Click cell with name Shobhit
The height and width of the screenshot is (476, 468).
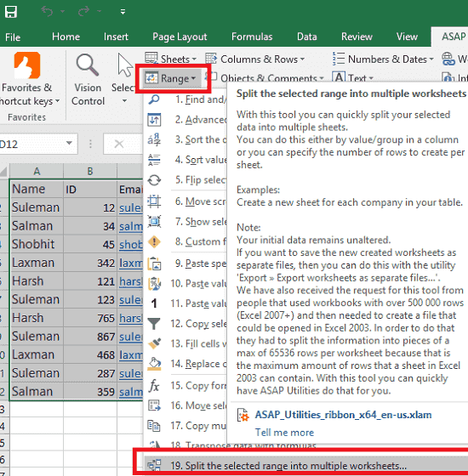click(37, 244)
